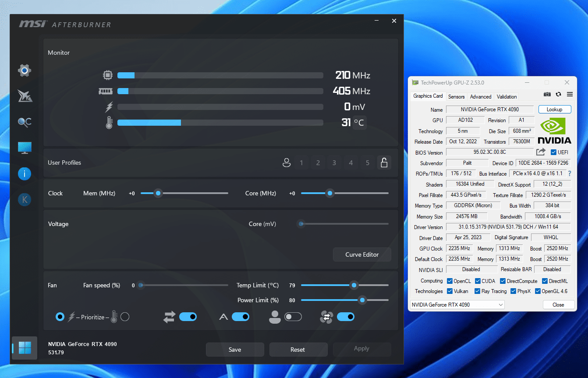The width and height of the screenshot is (588, 378).
Task: Toggle the UEFI checkbox
Action: [x=554, y=152]
